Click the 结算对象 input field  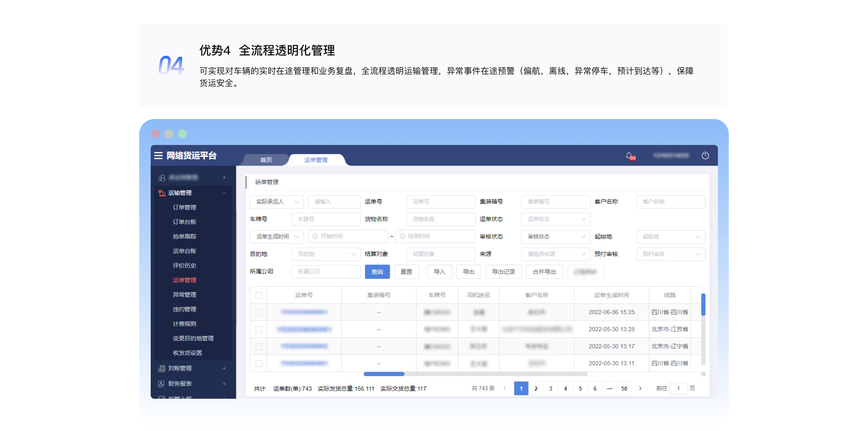pos(441,254)
